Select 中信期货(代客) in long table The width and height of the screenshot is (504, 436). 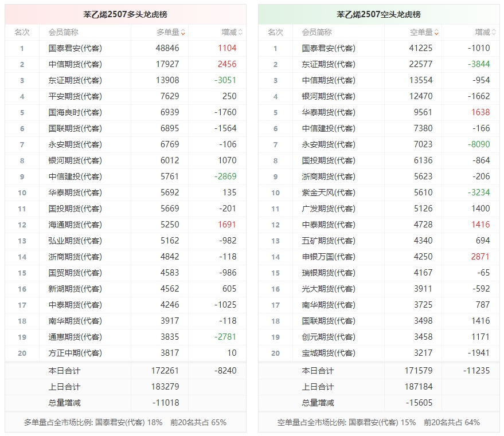click(x=75, y=64)
